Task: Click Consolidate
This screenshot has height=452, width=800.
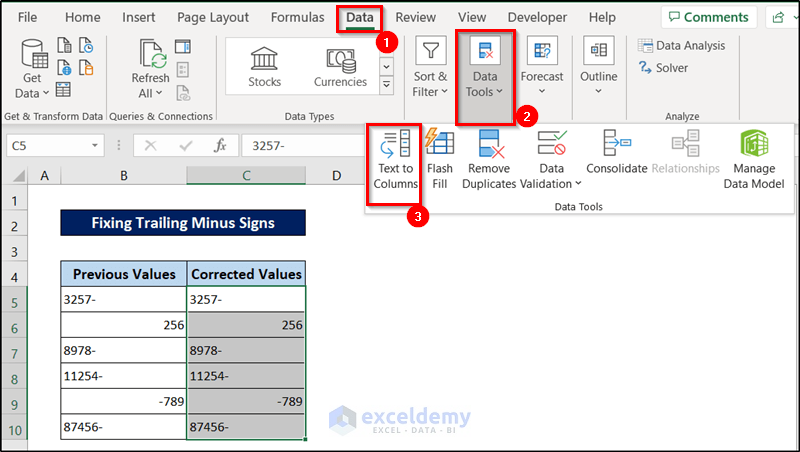Action: coord(616,153)
